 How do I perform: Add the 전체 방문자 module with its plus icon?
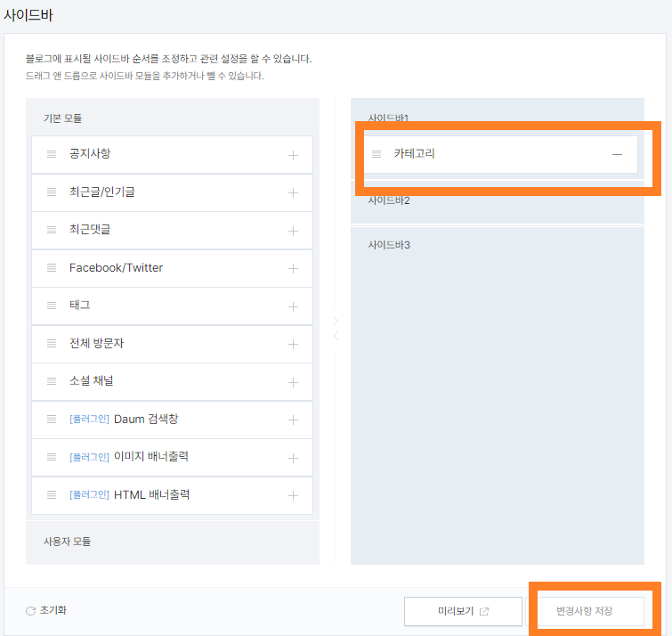tap(293, 345)
